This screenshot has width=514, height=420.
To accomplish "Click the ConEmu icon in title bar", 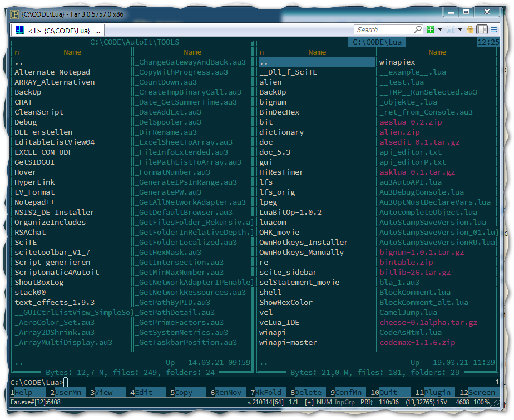I will point(14,14).
